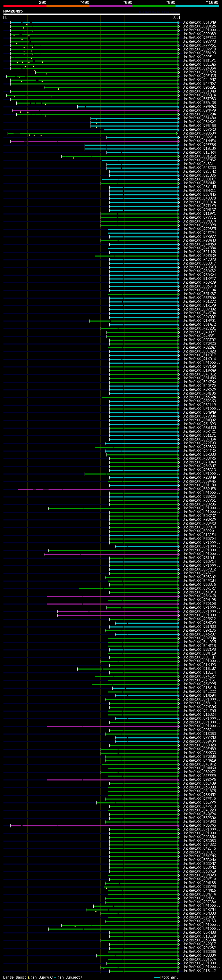Select hit label UniRef100_Q4Y384
The width and height of the screenshot is (222, 980).
[199, 248]
